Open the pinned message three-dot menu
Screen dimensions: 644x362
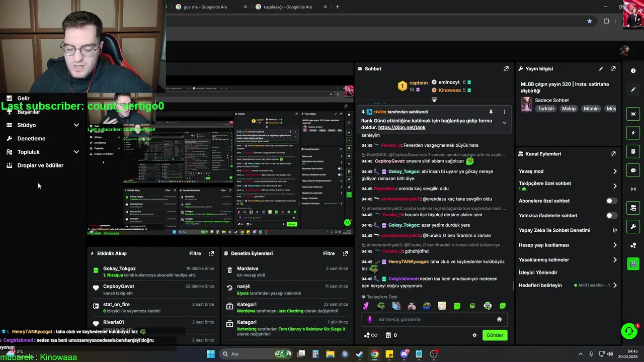click(x=504, y=112)
